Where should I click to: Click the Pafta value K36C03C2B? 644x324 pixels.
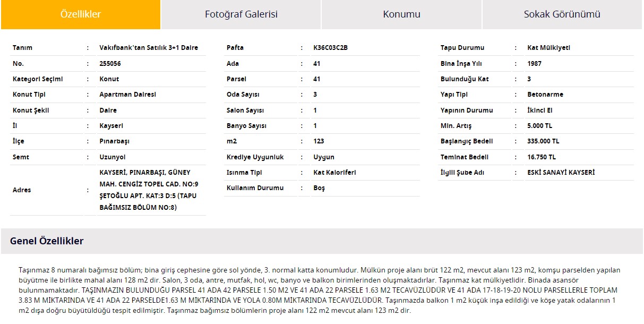[331, 48]
